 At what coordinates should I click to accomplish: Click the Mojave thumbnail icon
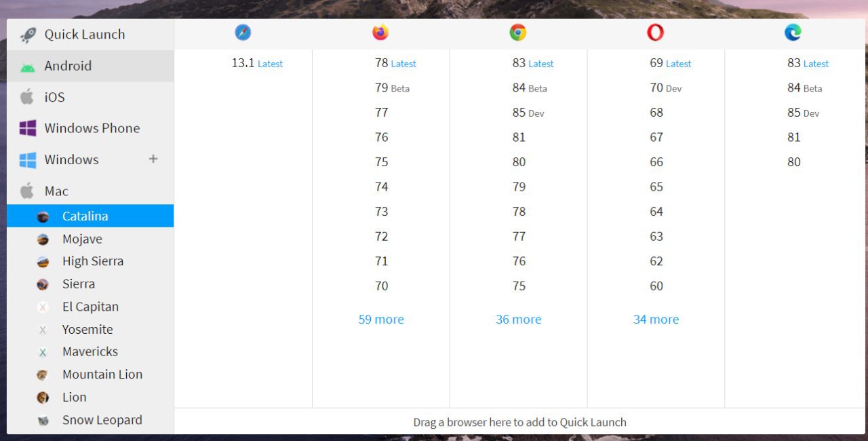point(43,239)
